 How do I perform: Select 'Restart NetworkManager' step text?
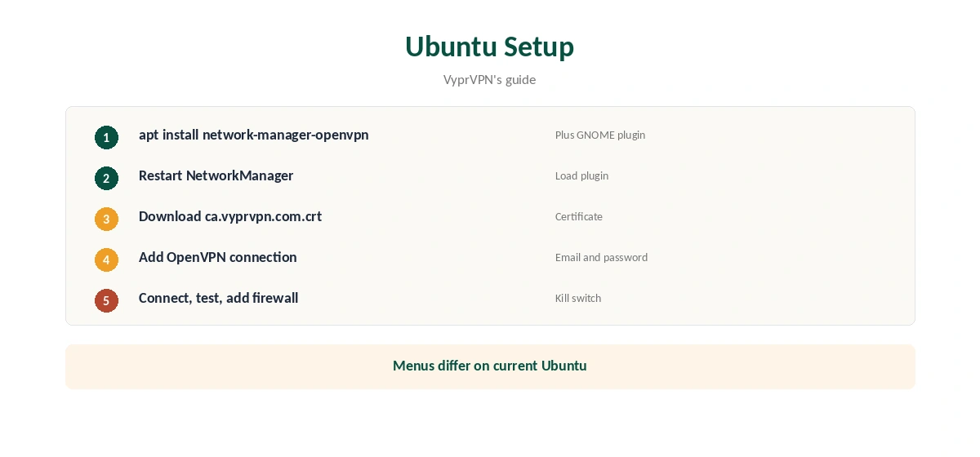point(216,175)
